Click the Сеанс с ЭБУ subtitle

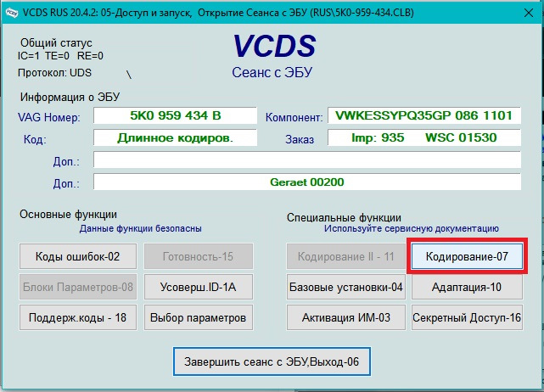click(272, 72)
